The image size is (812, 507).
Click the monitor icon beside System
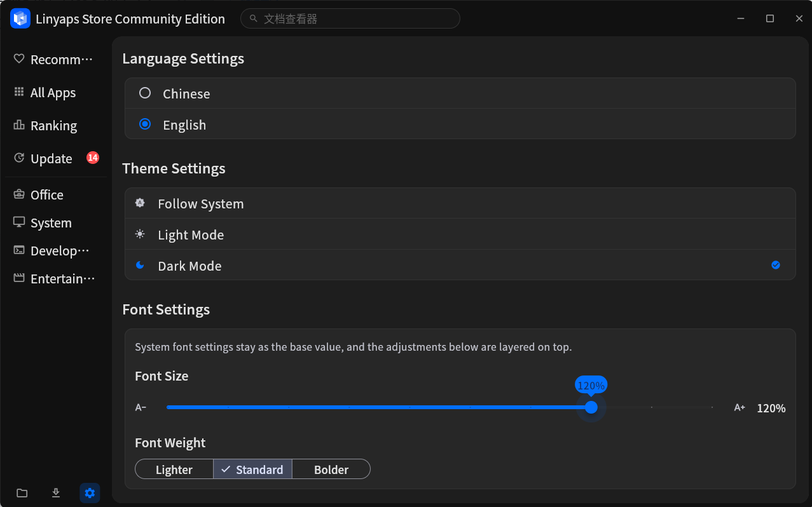pyautogui.click(x=19, y=222)
